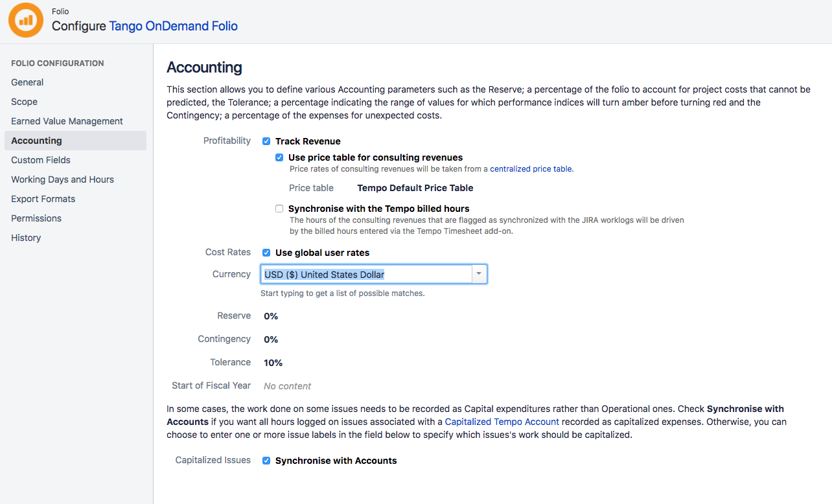Open Working Days and Hours
This screenshot has height=504, width=832.
click(x=62, y=179)
